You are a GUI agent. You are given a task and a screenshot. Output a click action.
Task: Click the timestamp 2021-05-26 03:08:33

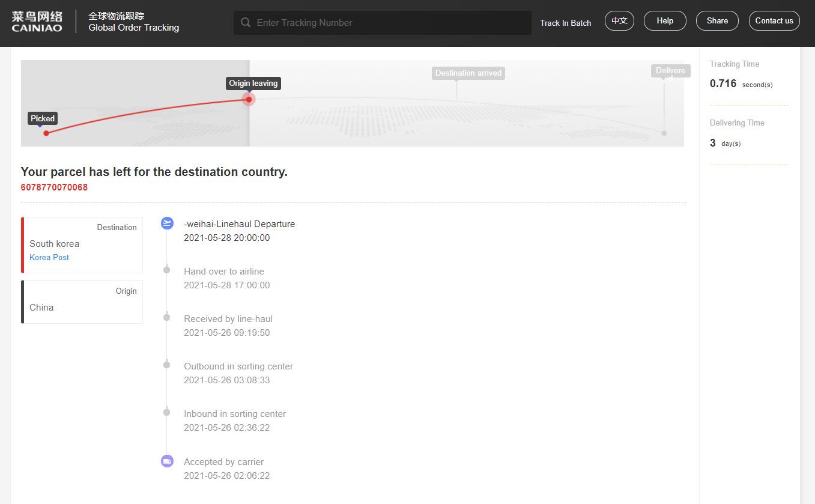point(227,380)
